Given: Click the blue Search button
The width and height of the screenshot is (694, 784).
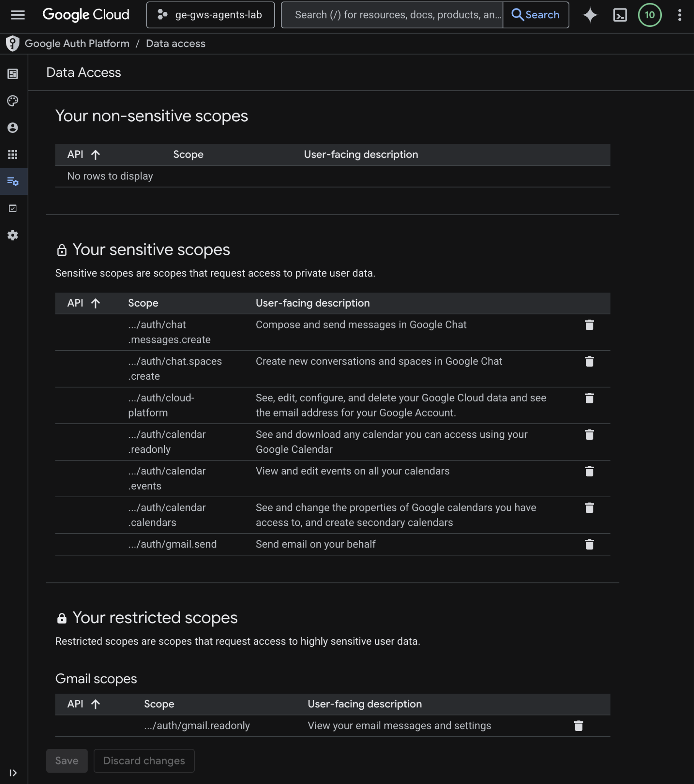Looking at the screenshot, I should click(x=535, y=15).
